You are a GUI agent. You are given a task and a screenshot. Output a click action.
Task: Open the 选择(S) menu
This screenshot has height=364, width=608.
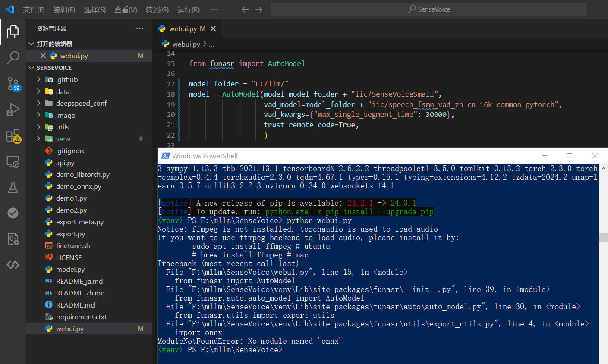[95, 9]
